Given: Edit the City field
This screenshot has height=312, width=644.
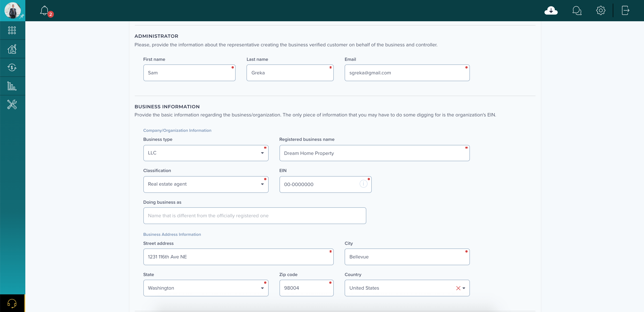Looking at the screenshot, I should click(407, 257).
